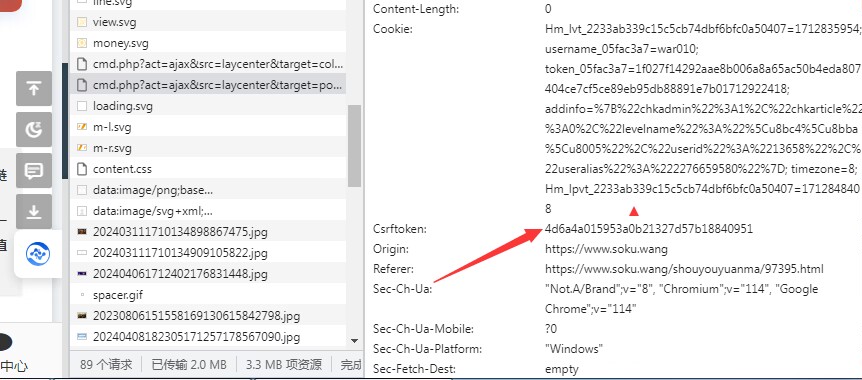Viewport: 862px width, 380px height.
Task: Open the blue round assistant icon
Action: click(38, 254)
